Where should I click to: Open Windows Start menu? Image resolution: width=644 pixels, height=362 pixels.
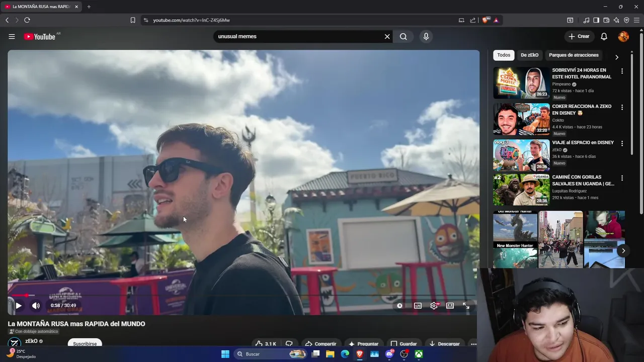tap(225, 354)
